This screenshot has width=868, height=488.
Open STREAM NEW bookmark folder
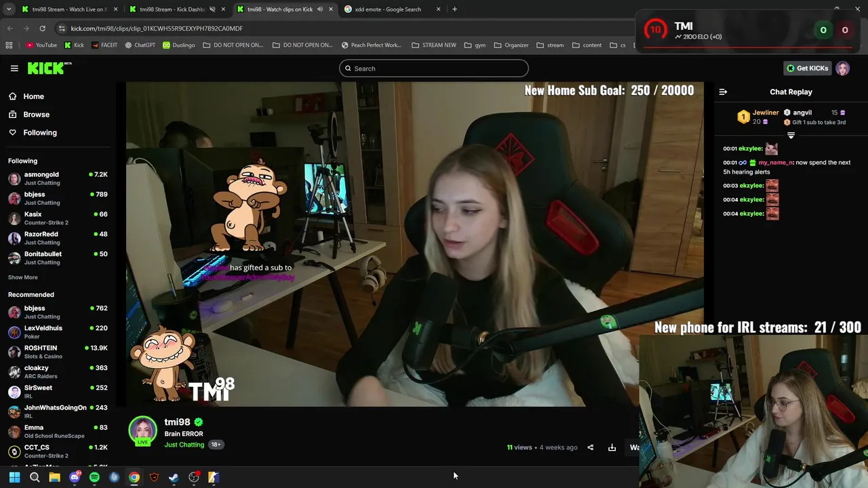coord(434,45)
